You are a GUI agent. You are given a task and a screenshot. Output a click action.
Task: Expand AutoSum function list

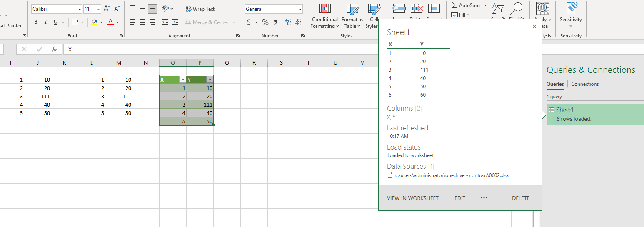click(x=485, y=5)
